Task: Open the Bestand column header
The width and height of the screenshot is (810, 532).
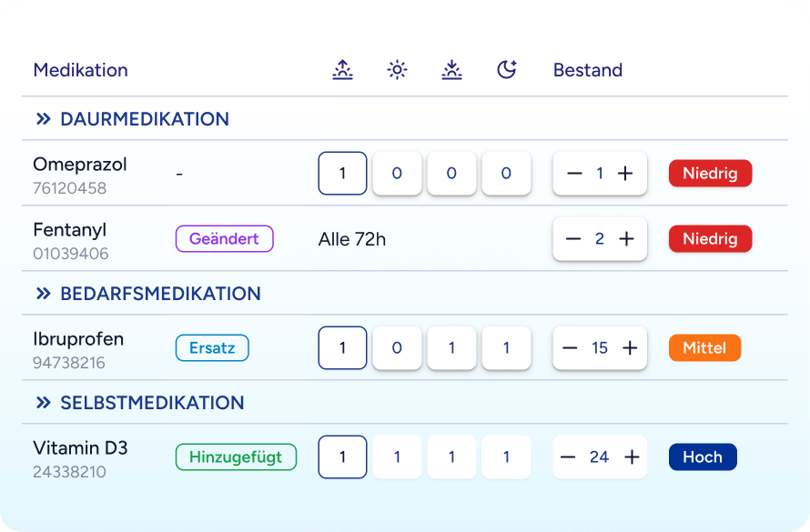Action: tap(587, 70)
